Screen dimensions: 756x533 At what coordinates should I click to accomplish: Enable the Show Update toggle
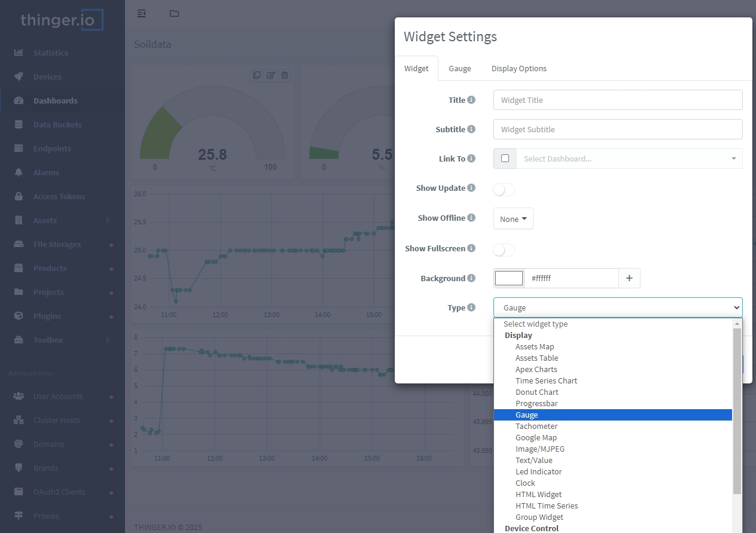(x=503, y=189)
